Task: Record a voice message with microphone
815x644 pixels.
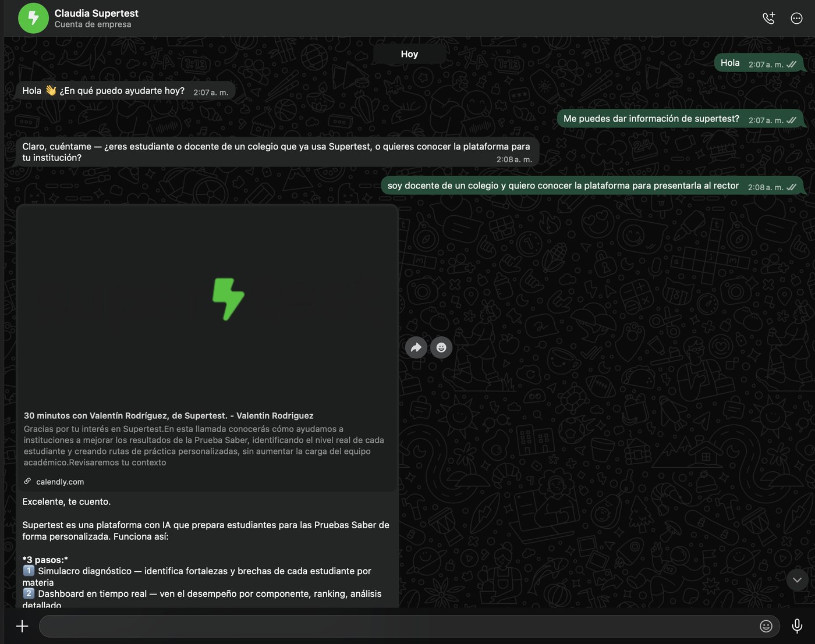Action: click(797, 626)
